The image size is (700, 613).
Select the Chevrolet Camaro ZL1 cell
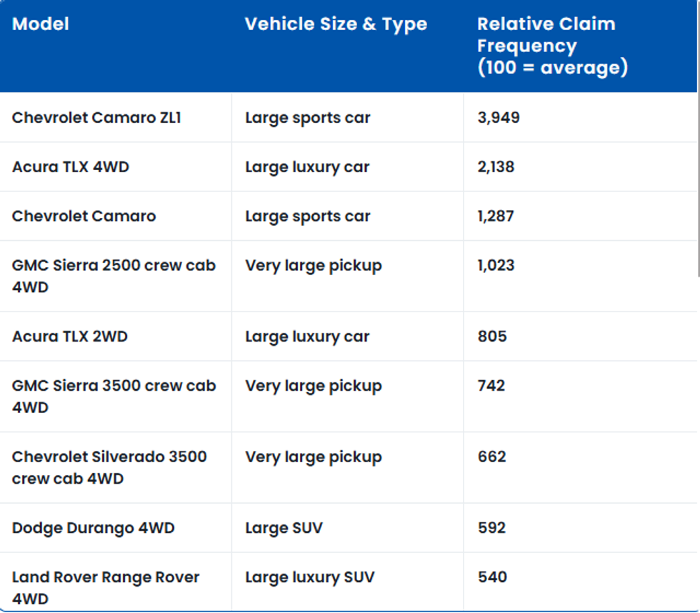coord(96,118)
